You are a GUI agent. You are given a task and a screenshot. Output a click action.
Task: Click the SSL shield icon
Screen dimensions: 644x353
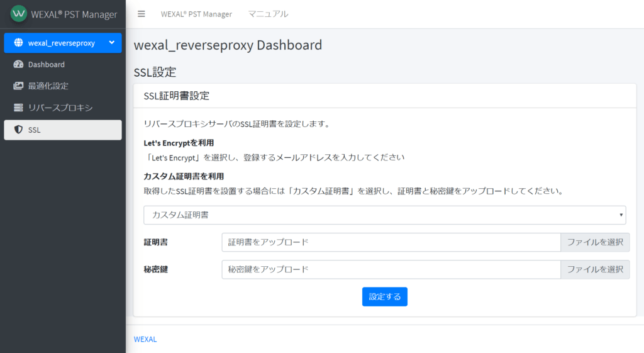(18, 130)
